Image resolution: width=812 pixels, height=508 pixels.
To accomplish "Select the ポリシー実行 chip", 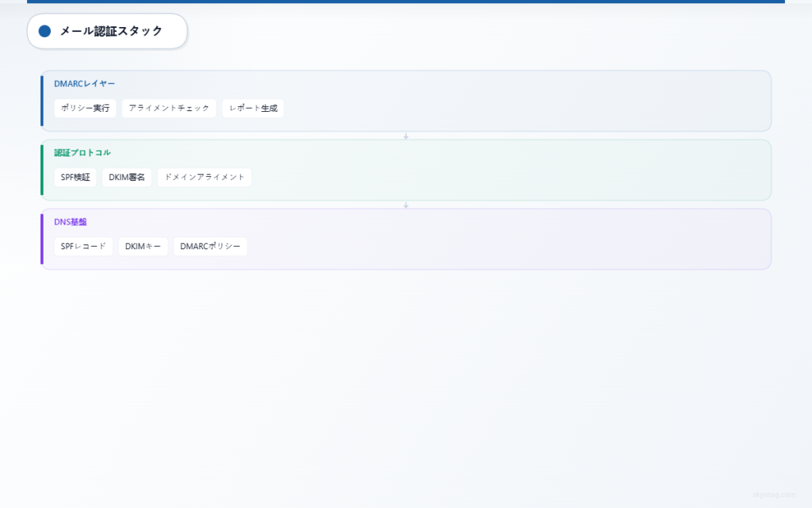I will tap(84, 108).
